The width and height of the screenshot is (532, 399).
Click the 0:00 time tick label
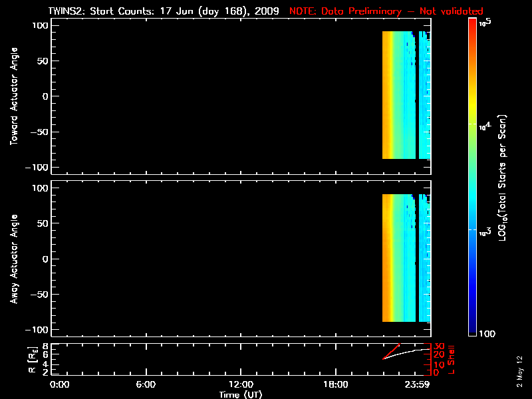click(59, 385)
